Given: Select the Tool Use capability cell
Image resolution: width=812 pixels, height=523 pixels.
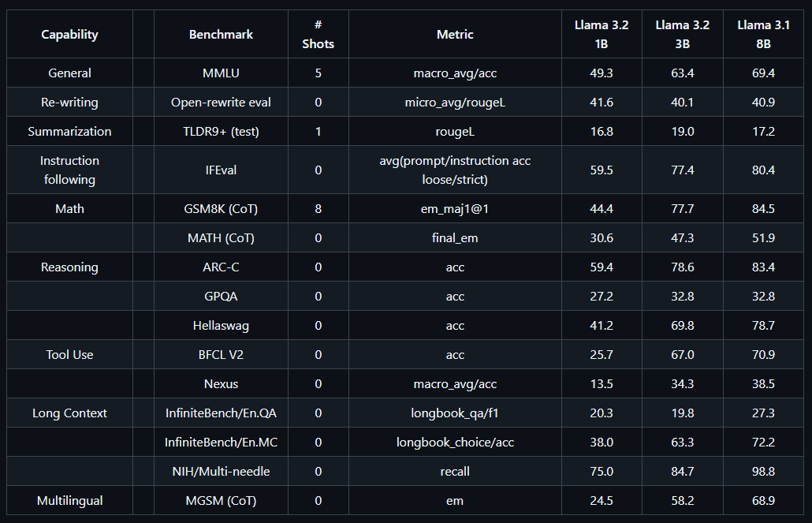Looking at the screenshot, I should click(x=69, y=355).
